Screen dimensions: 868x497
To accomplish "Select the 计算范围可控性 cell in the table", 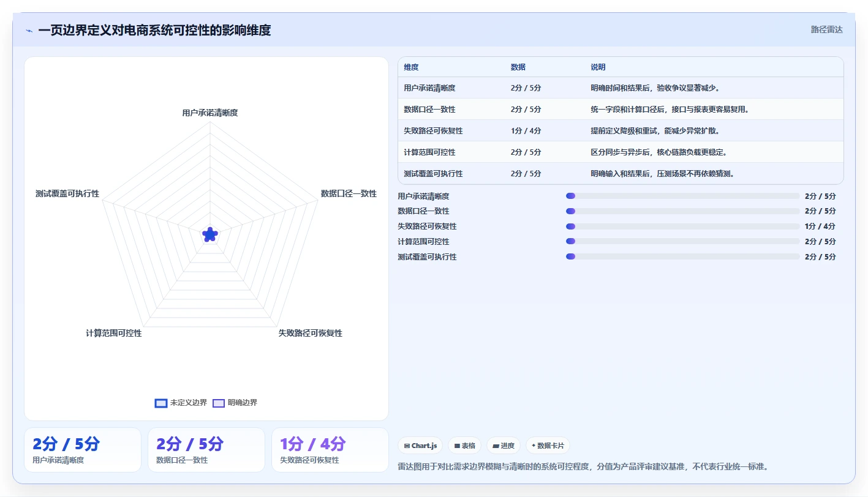I will point(429,152).
